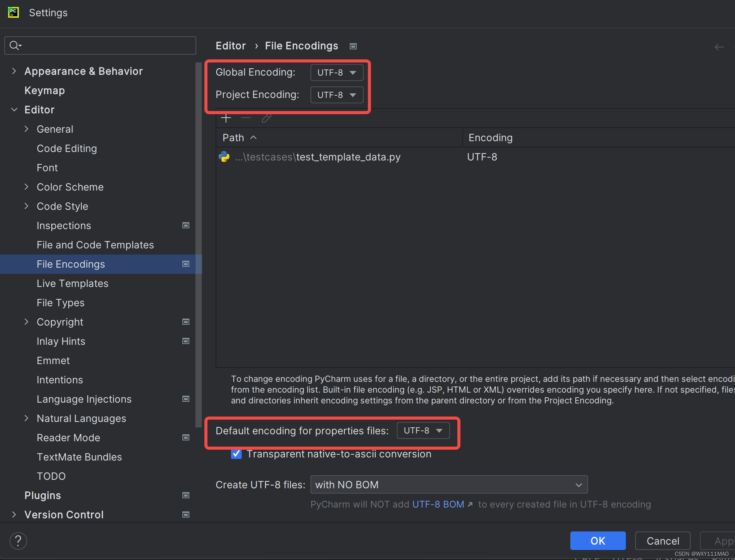The height and width of the screenshot is (560, 735).
Task: Click the help question mark icon
Action: pos(18,541)
